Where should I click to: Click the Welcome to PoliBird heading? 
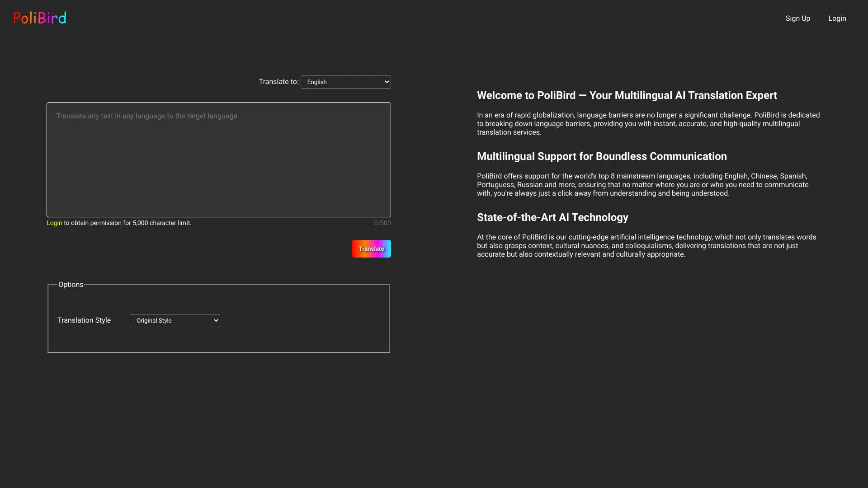pos(627,95)
